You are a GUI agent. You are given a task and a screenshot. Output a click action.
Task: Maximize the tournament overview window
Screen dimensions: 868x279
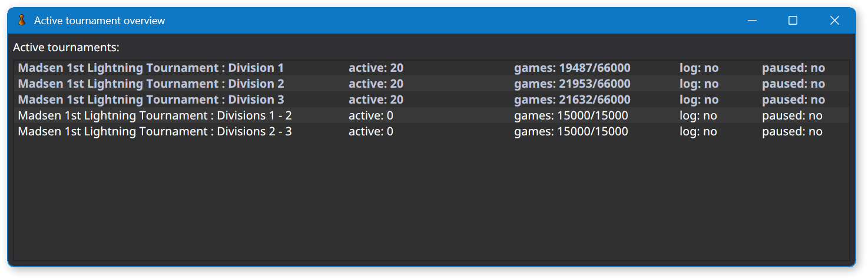[x=793, y=21]
